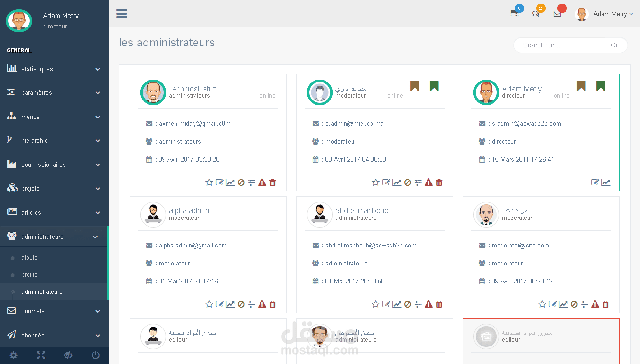Image resolution: width=640 pixels, height=364 pixels.
Task: Open the mail icon with 4 unread
Action: tap(557, 13)
